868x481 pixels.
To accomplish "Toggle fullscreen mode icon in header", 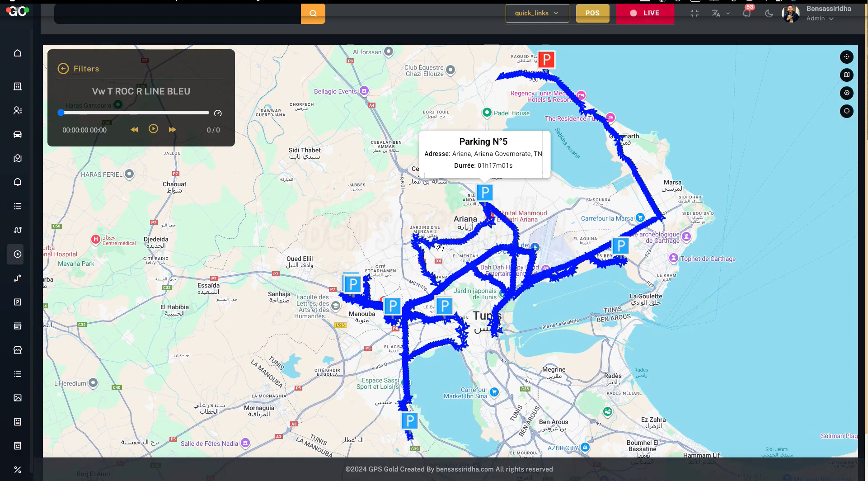I will tap(694, 14).
